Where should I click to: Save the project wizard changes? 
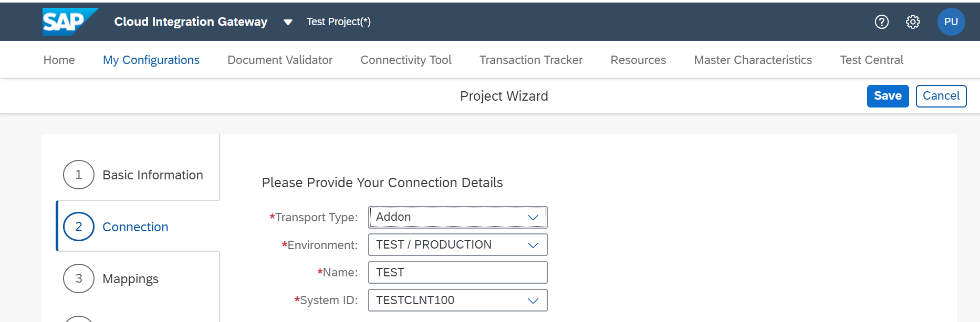coord(888,96)
